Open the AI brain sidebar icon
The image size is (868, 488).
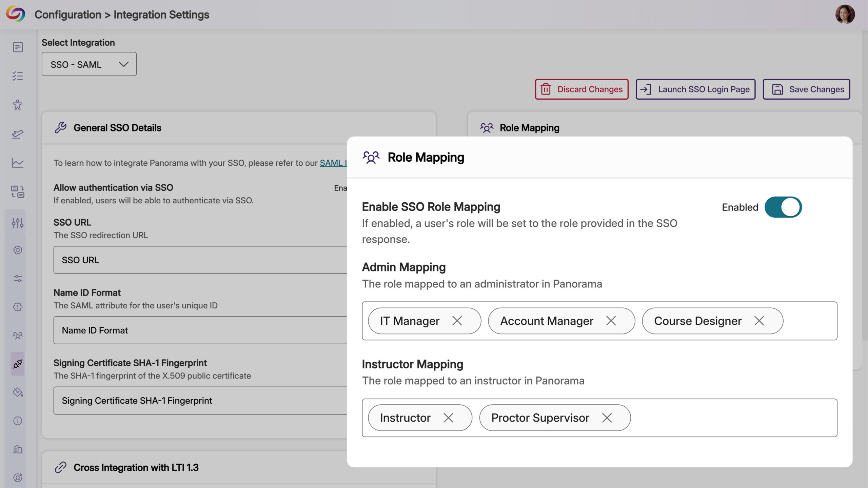[x=18, y=307]
